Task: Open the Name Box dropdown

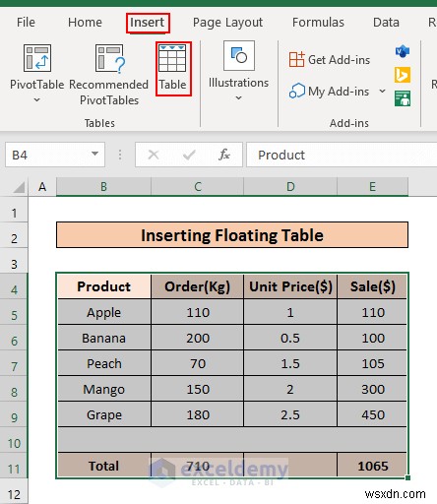Action: pyautogui.click(x=94, y=154)
